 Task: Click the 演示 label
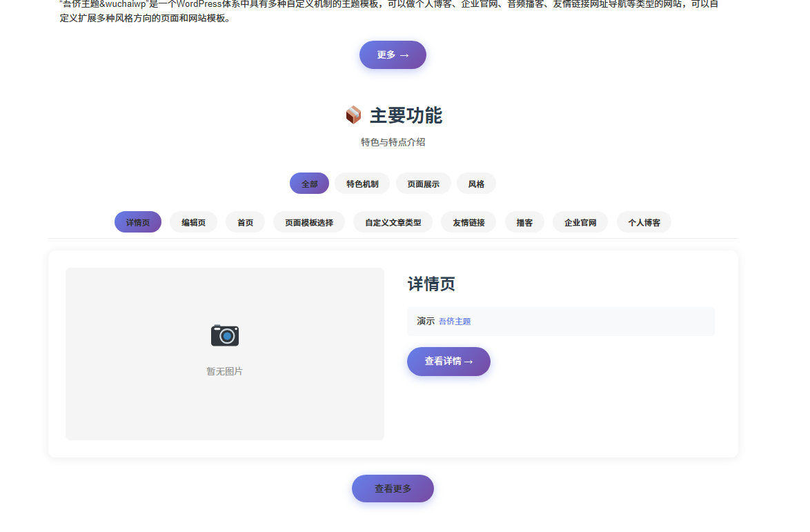[x=426, y=322]
